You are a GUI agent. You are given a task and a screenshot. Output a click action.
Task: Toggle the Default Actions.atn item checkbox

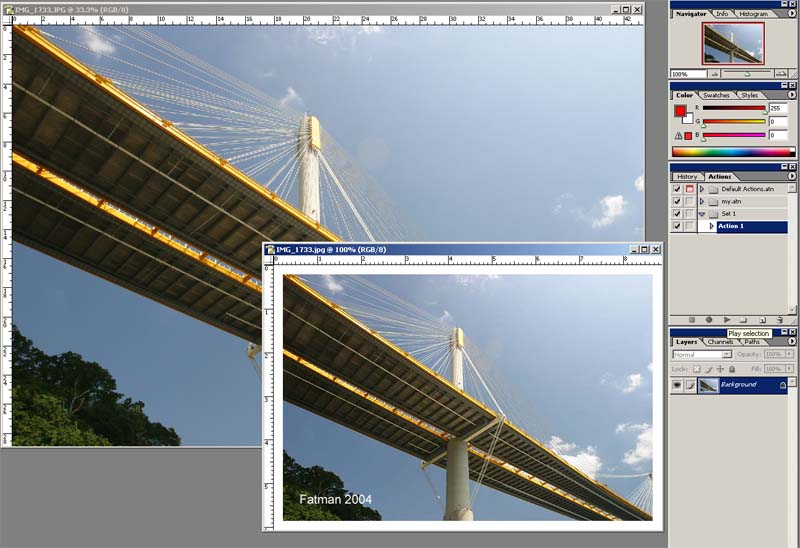tap(677, 189)
